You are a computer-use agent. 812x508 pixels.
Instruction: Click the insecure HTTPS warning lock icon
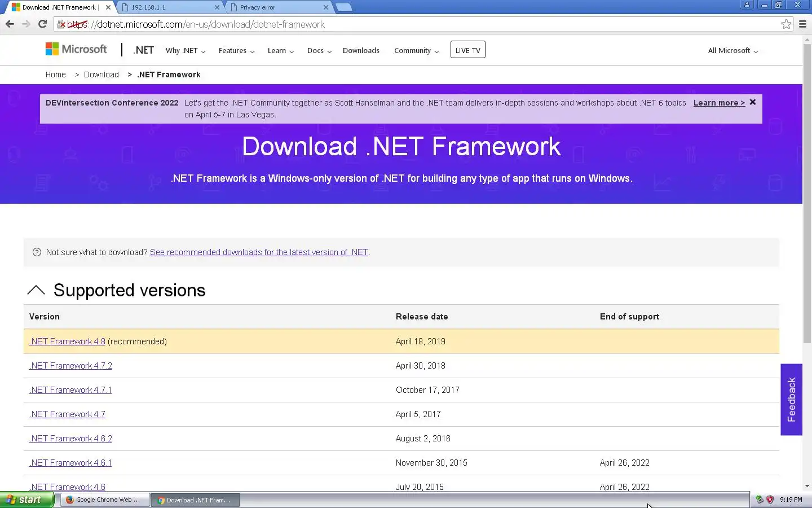(61, 24)
